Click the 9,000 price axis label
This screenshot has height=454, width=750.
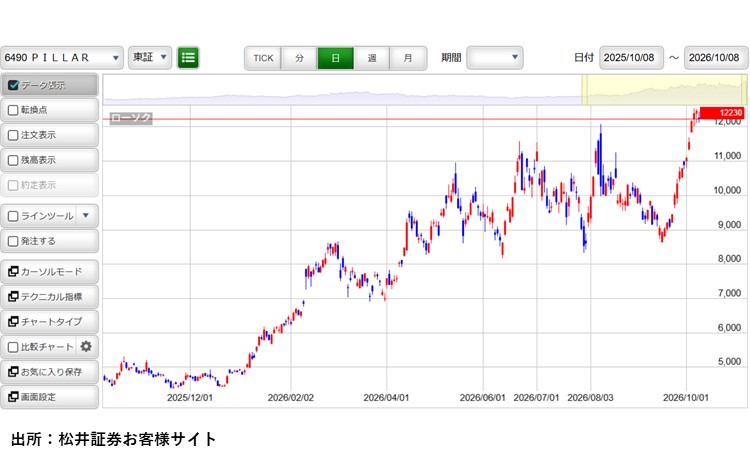(x=729, y=225)
